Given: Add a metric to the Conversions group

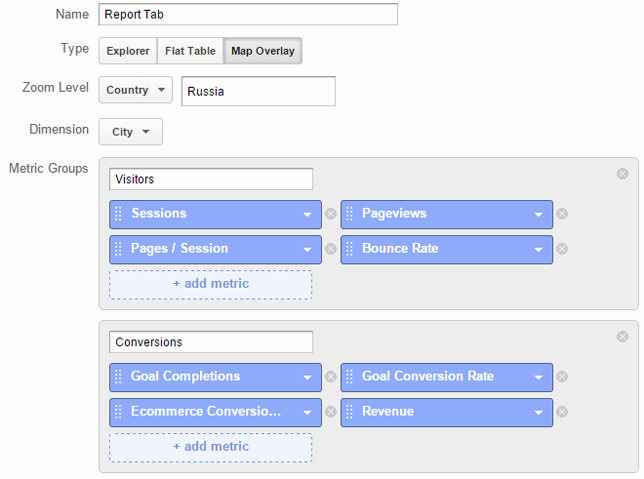Looking at the screenshot, I should (211, 447).
